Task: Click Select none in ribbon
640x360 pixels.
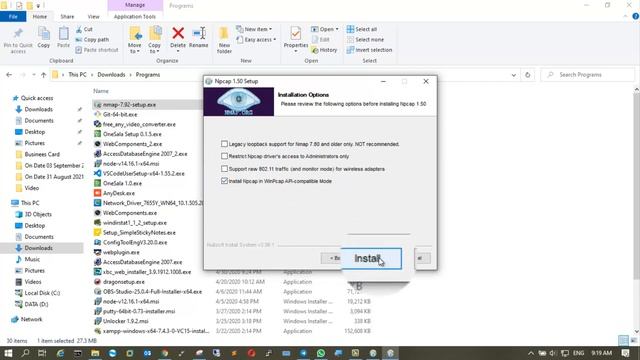Action: pyautogui.click(x=365, y=40)
